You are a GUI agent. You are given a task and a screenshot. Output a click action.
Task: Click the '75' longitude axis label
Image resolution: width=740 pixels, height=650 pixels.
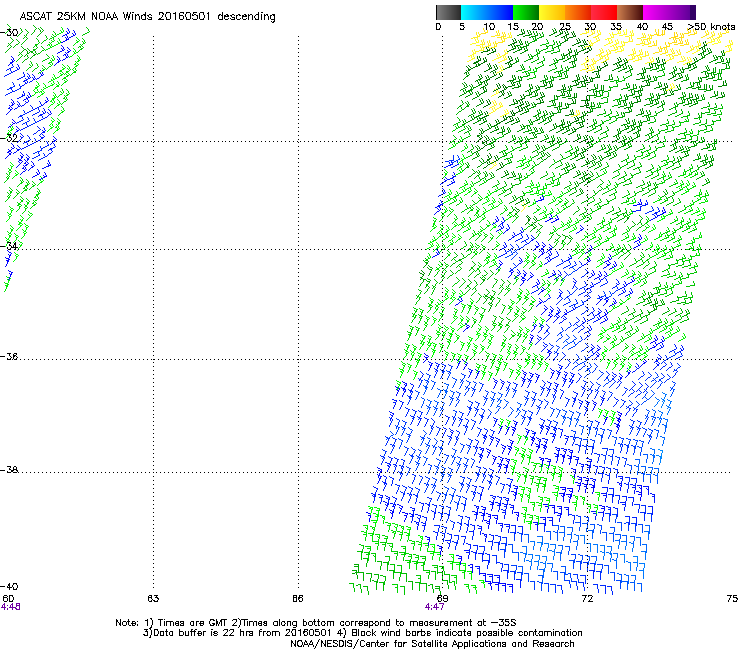pyautogui.click(x=732, y=599)
